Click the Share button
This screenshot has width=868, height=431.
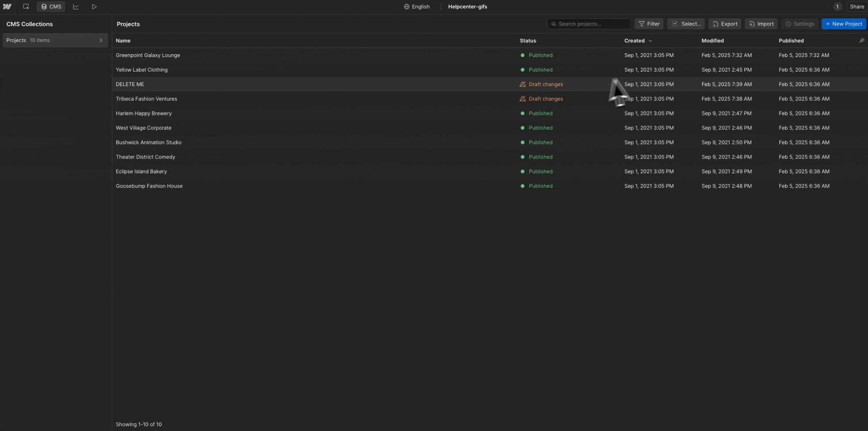click(x=857, y=7)
